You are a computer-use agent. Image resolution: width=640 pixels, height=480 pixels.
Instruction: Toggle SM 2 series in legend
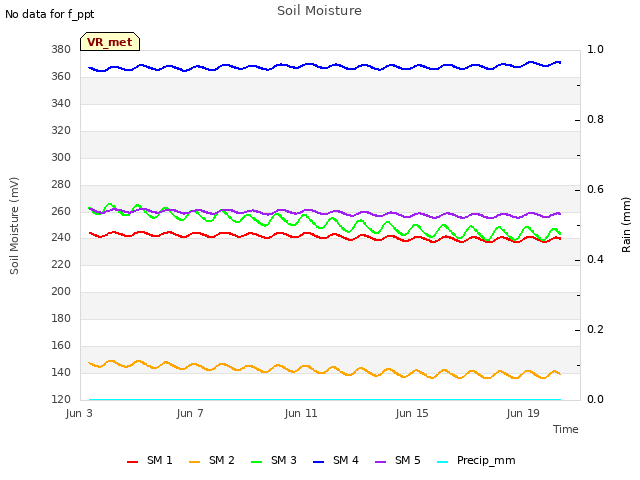212,460
